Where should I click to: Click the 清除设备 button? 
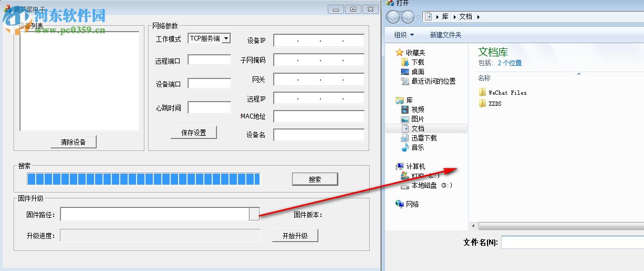point(74,142)
